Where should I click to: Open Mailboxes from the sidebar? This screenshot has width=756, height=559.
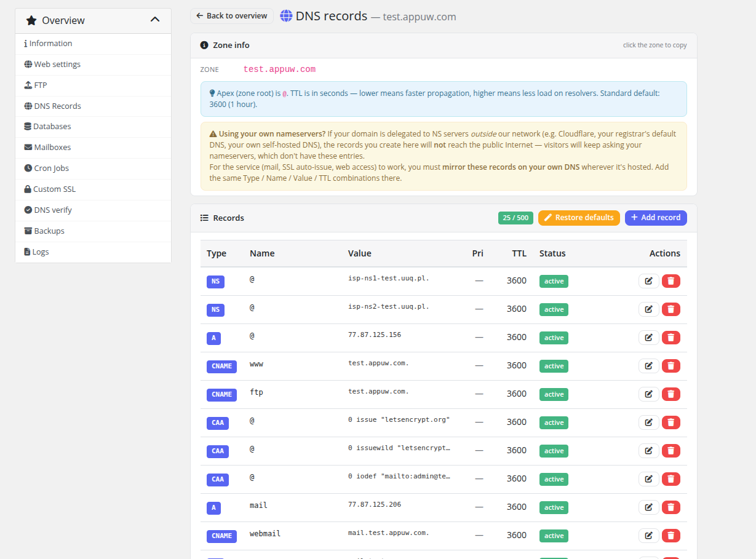(93, 148)
